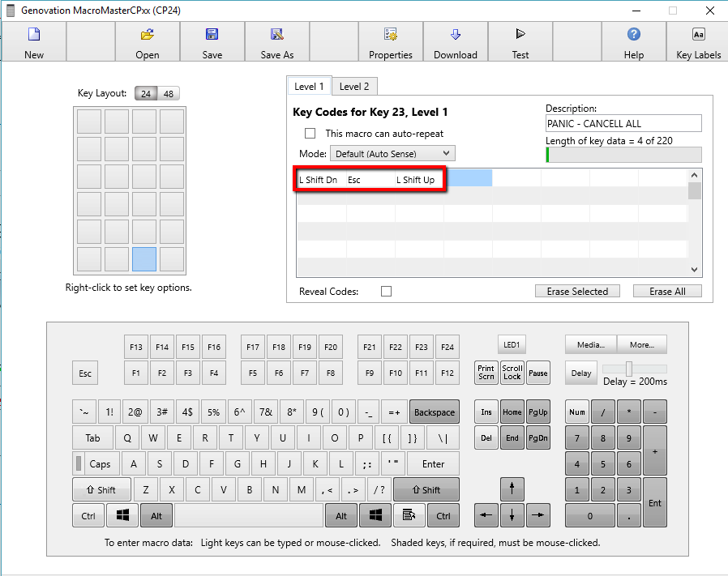Screen dimensions: 728x576
Task: Select the Level 1 tab
Action: pyautogui.click(x=309, y=87)
